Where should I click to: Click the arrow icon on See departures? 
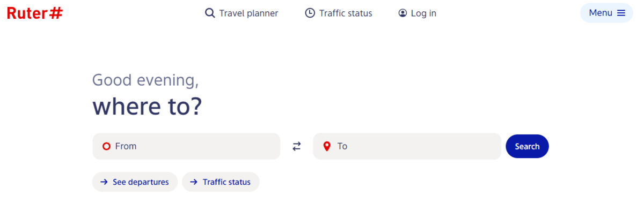click(x=104, y=182)
